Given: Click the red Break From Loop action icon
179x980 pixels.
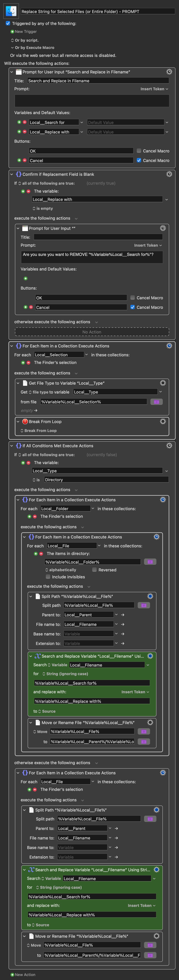Looking at the screenshot, I should coord(25,421).
